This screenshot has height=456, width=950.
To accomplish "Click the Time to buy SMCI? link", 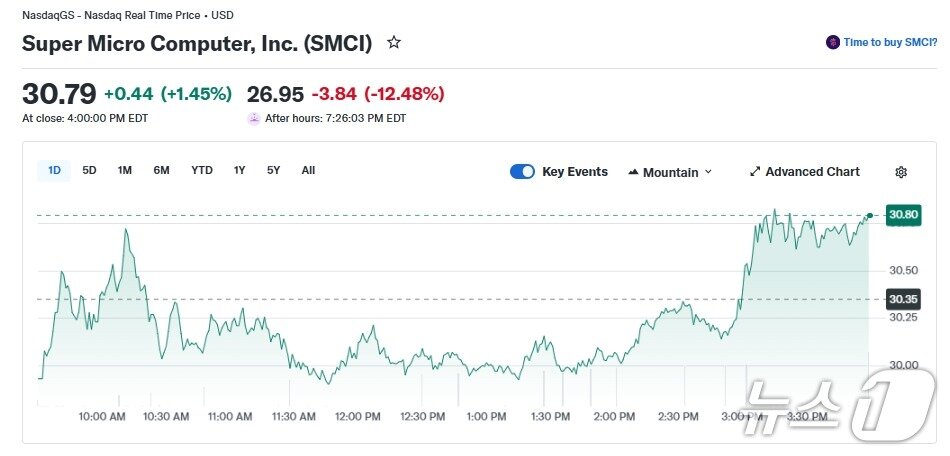I will coord(890,42).
